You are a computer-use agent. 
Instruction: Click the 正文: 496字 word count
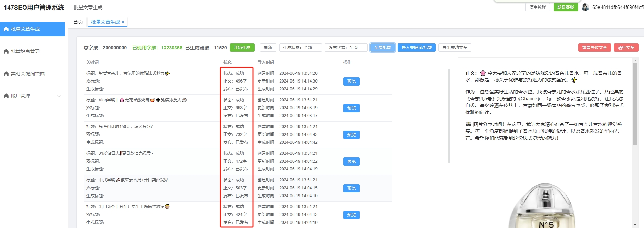coord(235,81)
